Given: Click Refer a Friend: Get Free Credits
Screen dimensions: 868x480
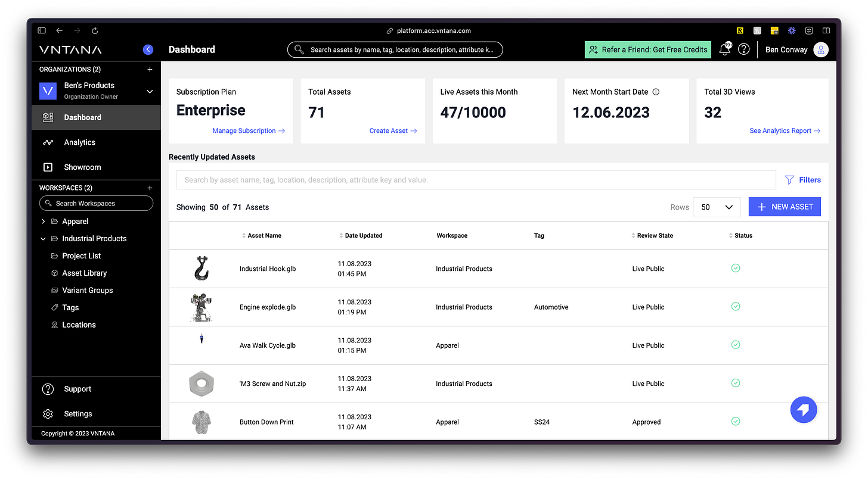Looking at the screenshot, I should 648,50.
